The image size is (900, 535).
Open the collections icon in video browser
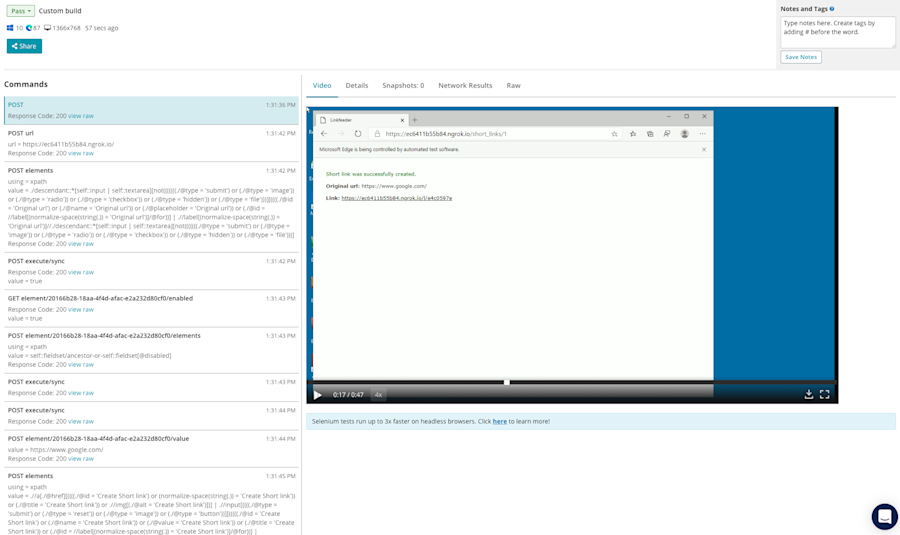[650, 134]
